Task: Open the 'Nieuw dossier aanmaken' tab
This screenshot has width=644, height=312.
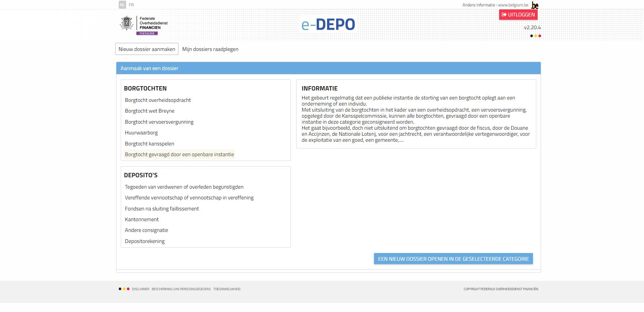Action: click(x=146, y=49)
